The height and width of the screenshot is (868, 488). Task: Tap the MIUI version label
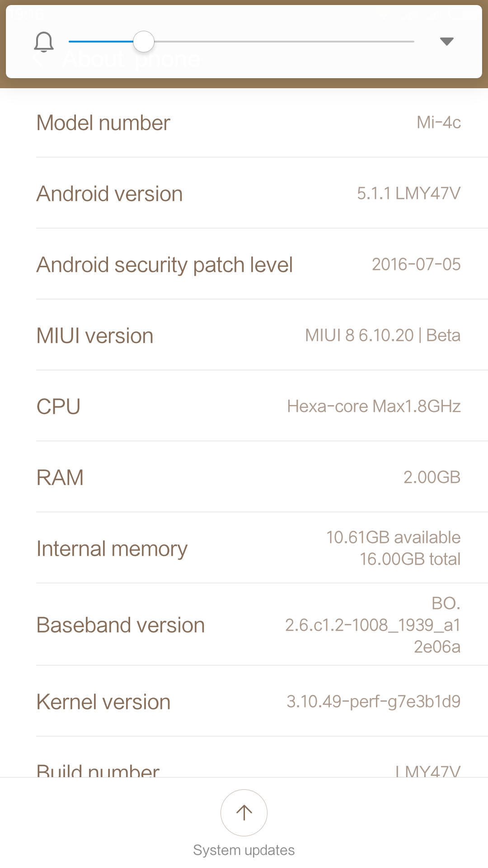tap(95, 335)
